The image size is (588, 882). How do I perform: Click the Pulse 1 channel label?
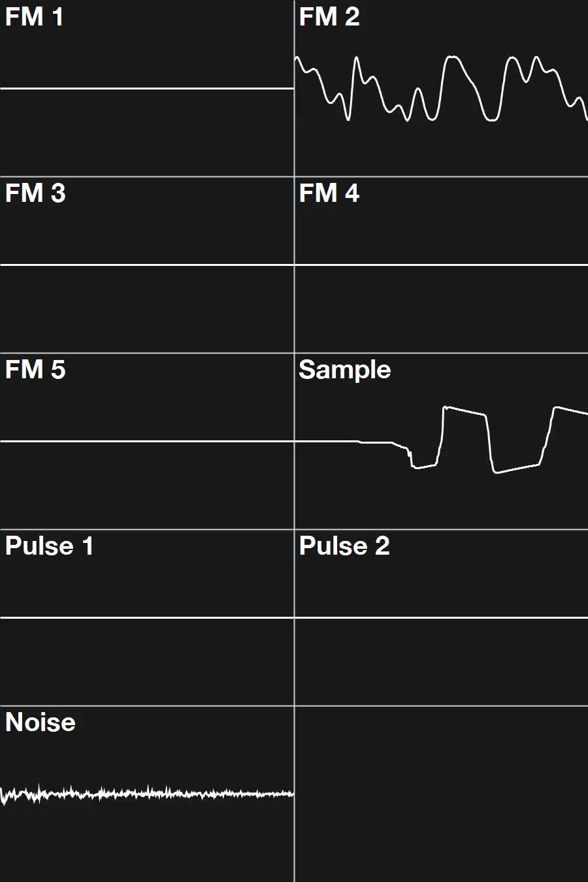[49, 546]
